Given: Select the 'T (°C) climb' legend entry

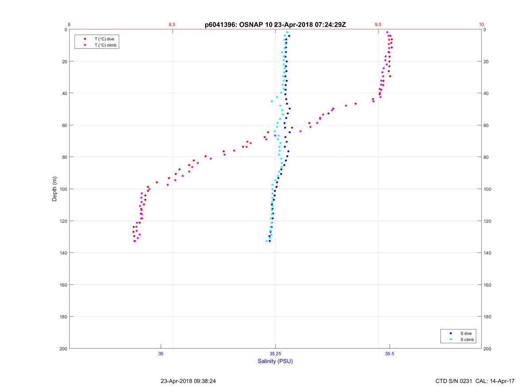Looking at the screenshot, I should coord(106,45).
